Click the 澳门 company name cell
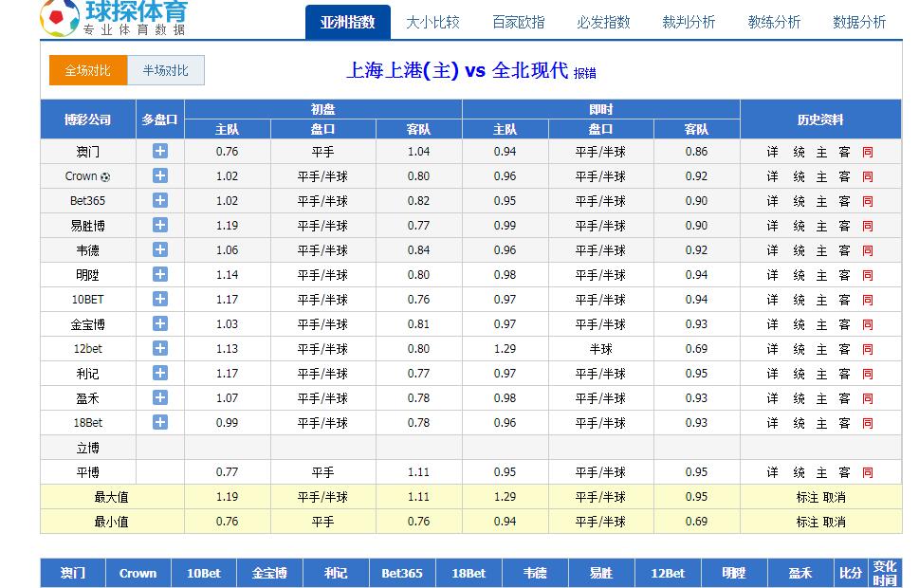919x588 pixels. click(x=88, y=151)
